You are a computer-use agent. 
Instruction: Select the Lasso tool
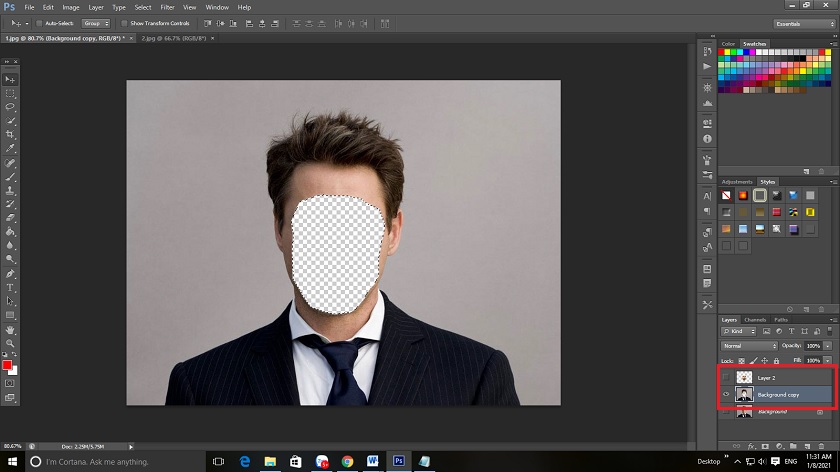(10, 107)
